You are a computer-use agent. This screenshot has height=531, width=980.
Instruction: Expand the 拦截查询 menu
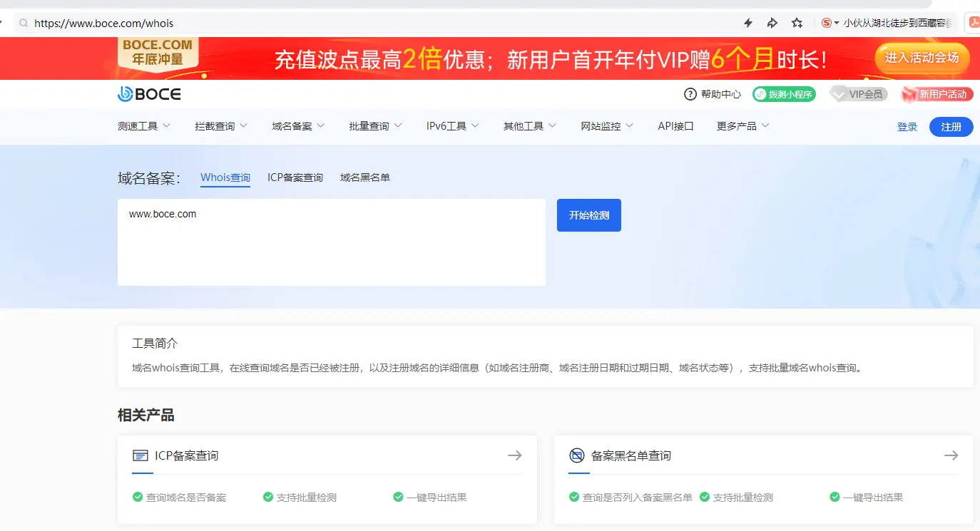click(x=221, y=126)
